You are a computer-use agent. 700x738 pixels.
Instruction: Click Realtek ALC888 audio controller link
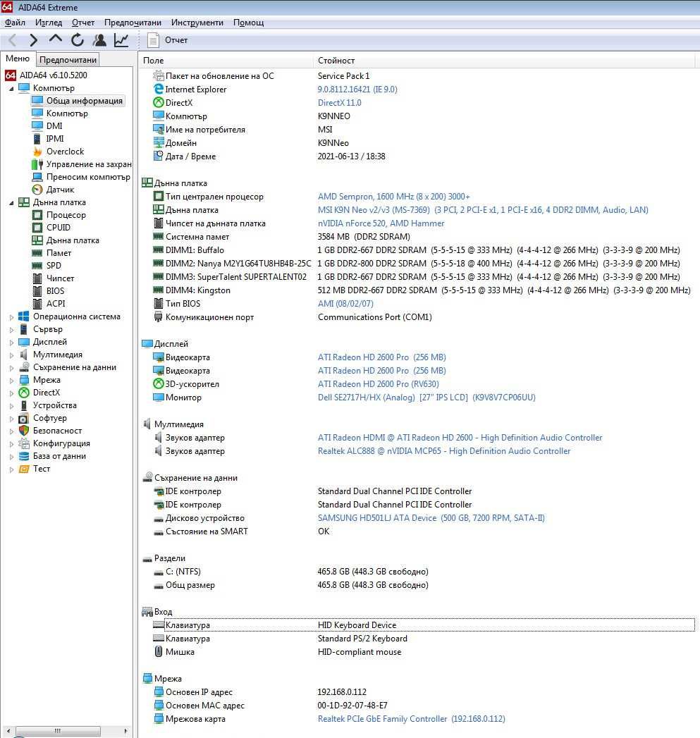(444, 451)
